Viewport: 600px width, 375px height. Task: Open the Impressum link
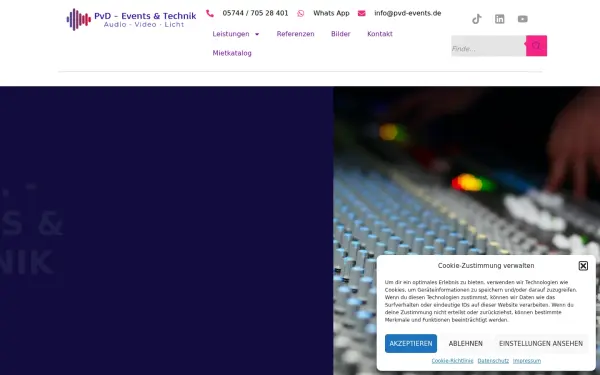(527, 361)
